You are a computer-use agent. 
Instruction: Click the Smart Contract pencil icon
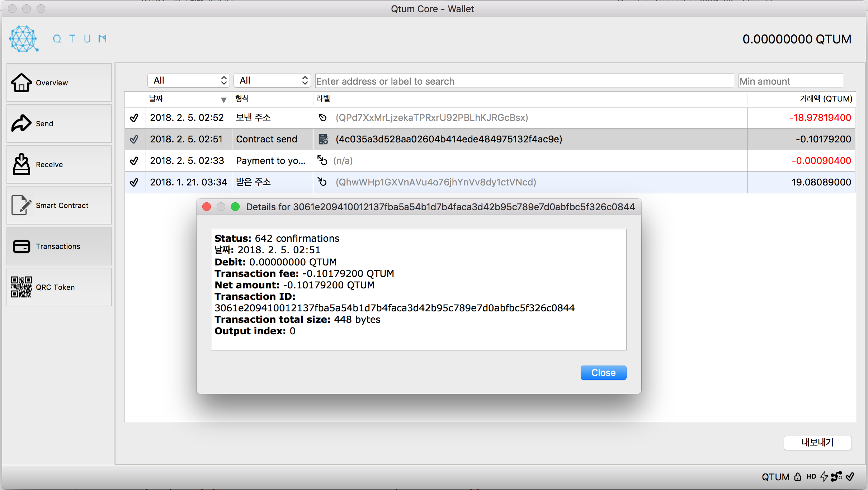click(22, 205)
